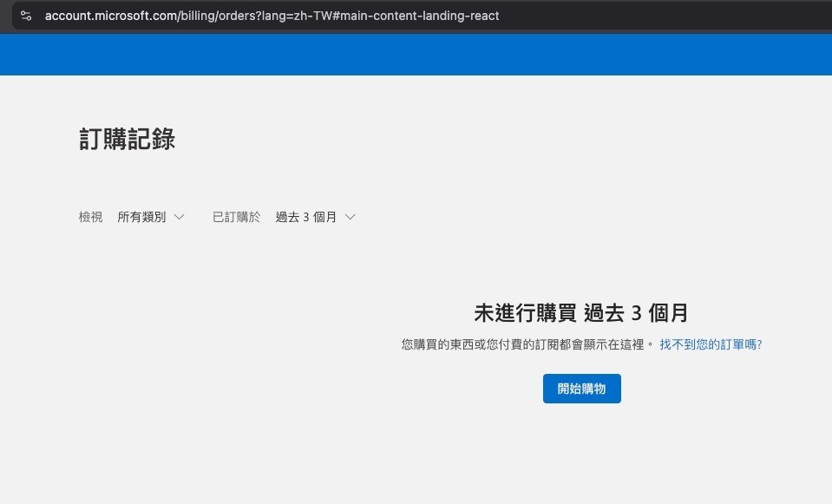The width and height of the screenshot is (832, 504).
Task: Click the 訂購記錄 page heading
Action: pyautogui.click(x=127, y=139)
